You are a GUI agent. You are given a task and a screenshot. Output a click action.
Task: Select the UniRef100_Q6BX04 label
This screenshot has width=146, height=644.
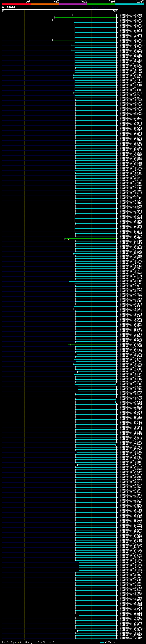[131, 321]
